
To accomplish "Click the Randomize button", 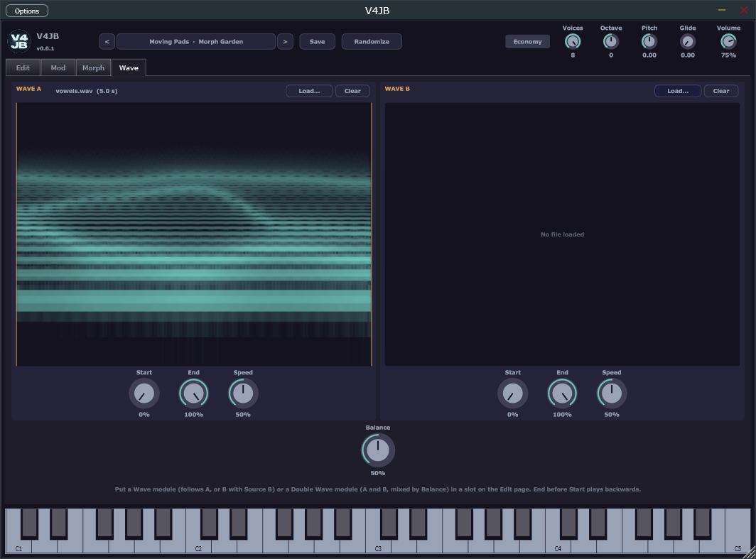I will click(372, 41).
